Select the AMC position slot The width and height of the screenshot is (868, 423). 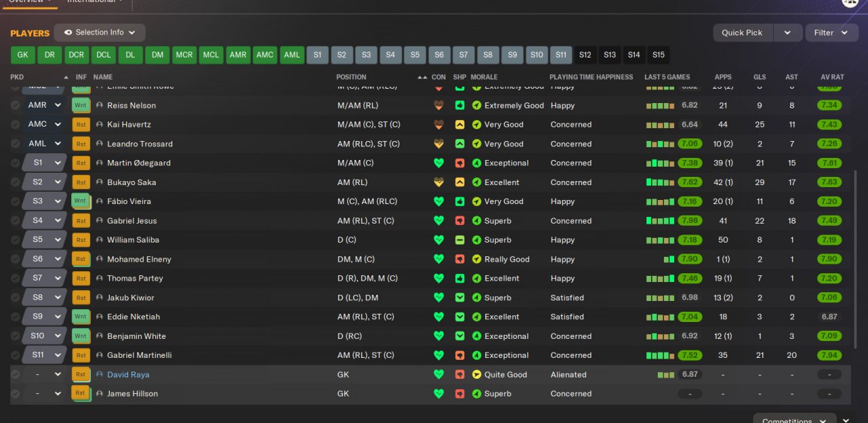265,55
